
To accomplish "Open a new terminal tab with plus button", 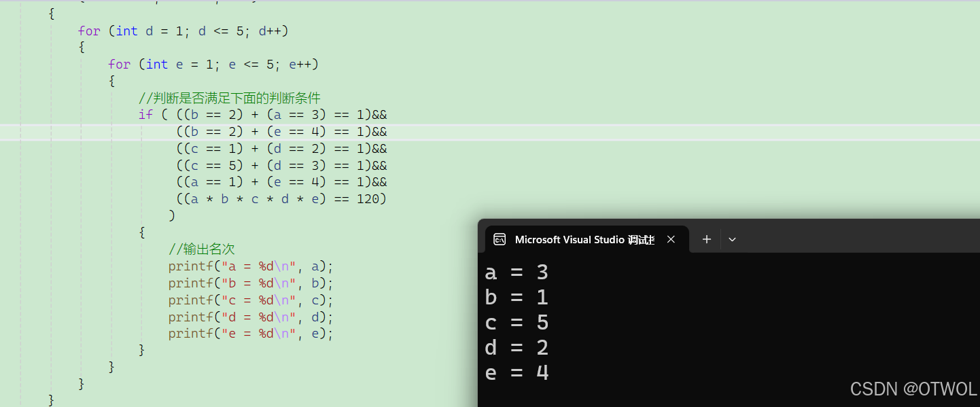I will [707, 239].
